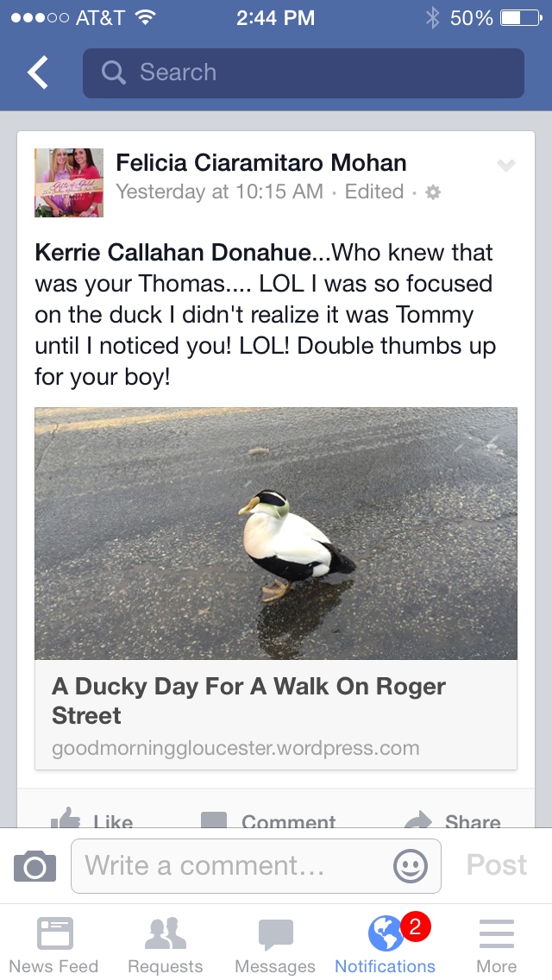Screen dimensions: 552x980
Task: Tap the Share arrow icon
Action: pyautogui.click(x=419, y=820)
